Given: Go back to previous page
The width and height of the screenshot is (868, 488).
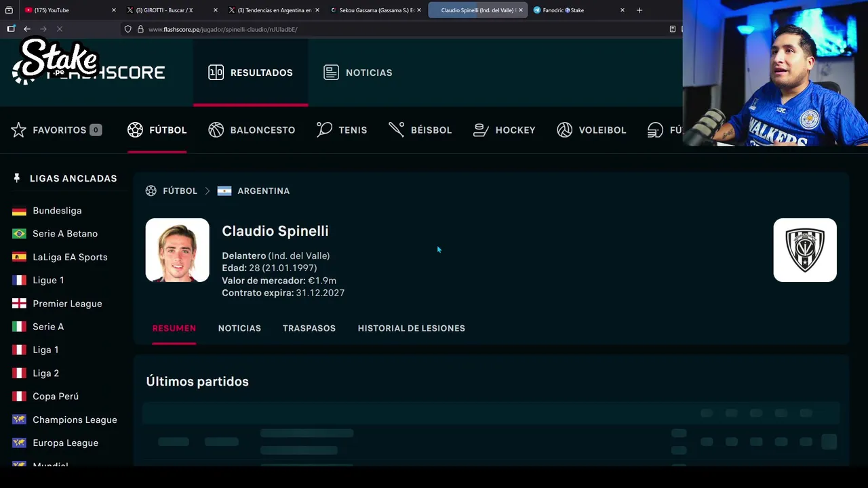Looking at the screenshot, I should pos(27,29).
